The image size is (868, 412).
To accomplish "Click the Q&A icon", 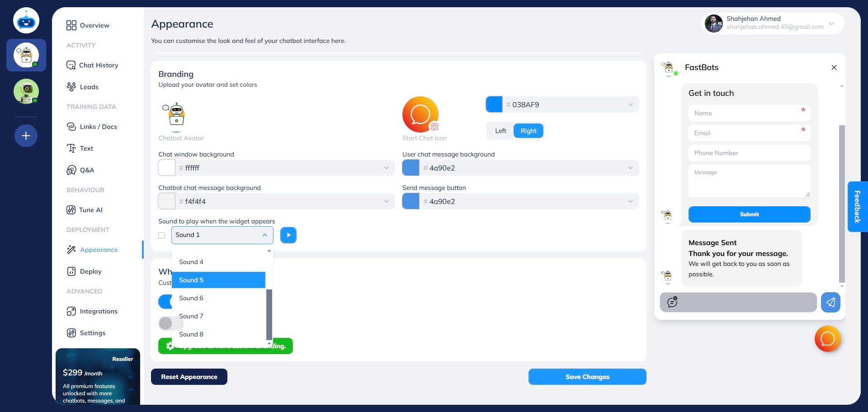I will point(71,170).
